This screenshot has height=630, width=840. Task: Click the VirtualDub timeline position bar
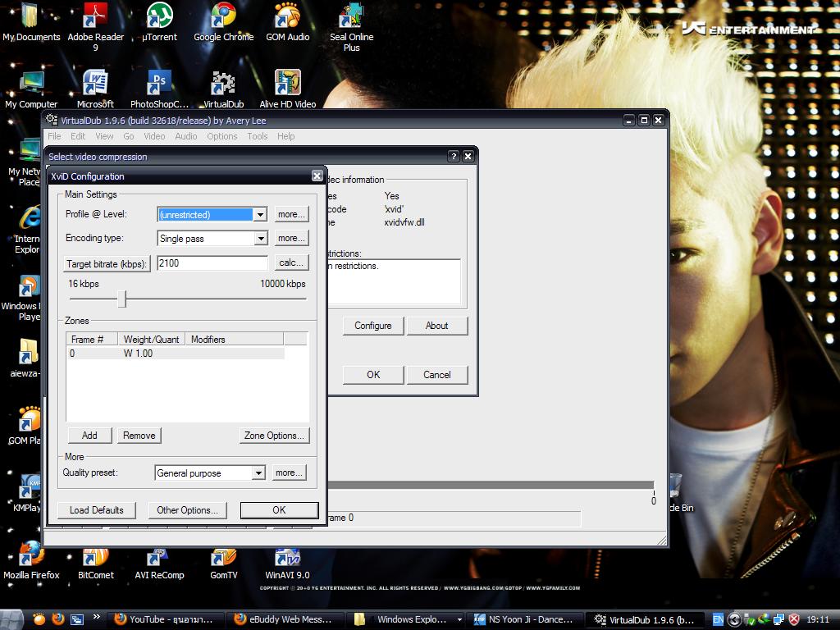pyautogui.click(x=491, y=485)
